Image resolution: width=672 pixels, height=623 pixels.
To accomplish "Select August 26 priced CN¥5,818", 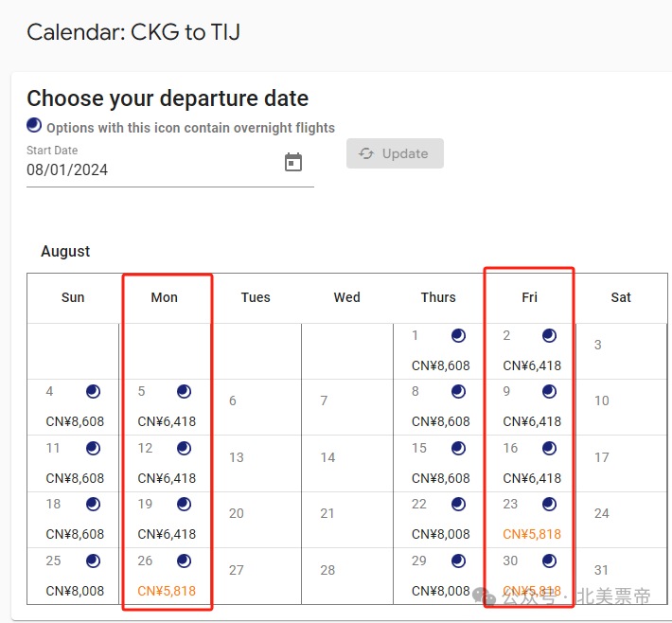I will (x=167, y=576).
